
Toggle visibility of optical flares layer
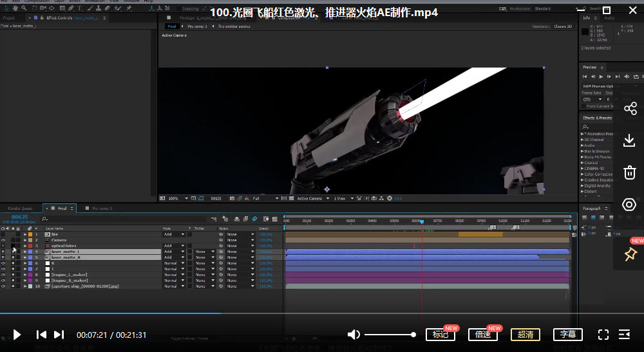click(x=3, y=246)
